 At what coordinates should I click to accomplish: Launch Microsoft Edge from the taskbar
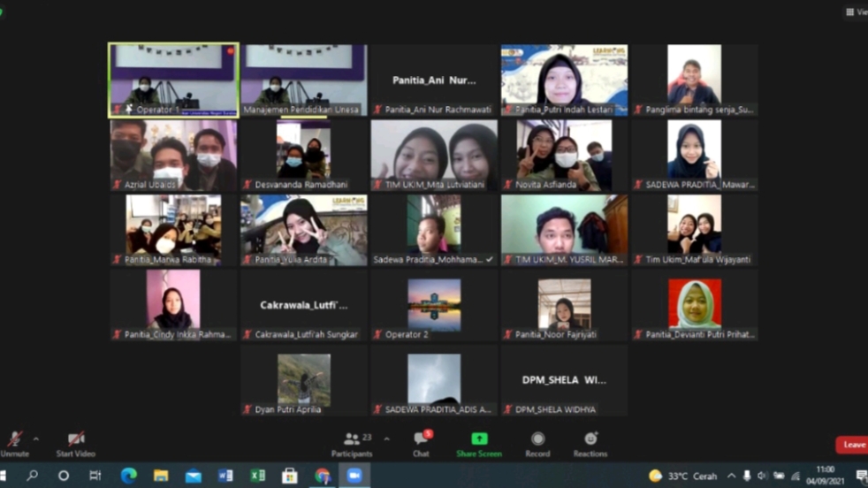pos(128,476)
